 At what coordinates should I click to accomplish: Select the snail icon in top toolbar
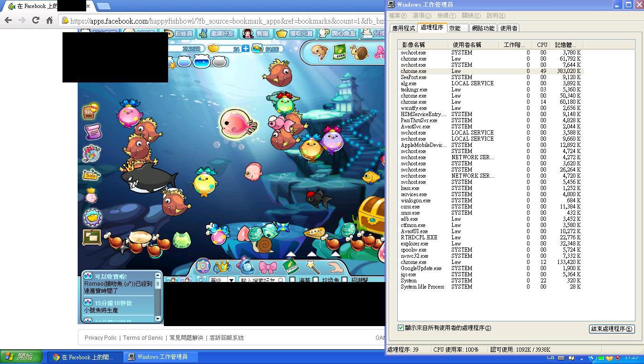359,52
